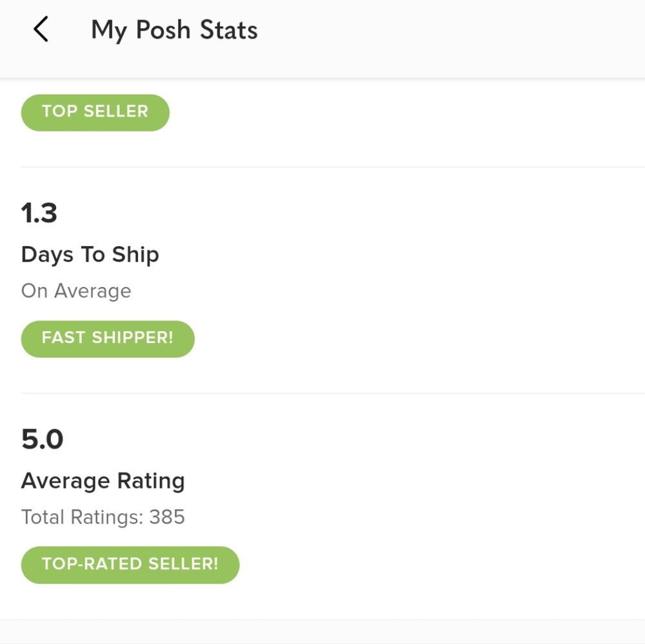645x644 pixels.
Task: Click the 5.0 rating number
Action: tap(42, 440)
